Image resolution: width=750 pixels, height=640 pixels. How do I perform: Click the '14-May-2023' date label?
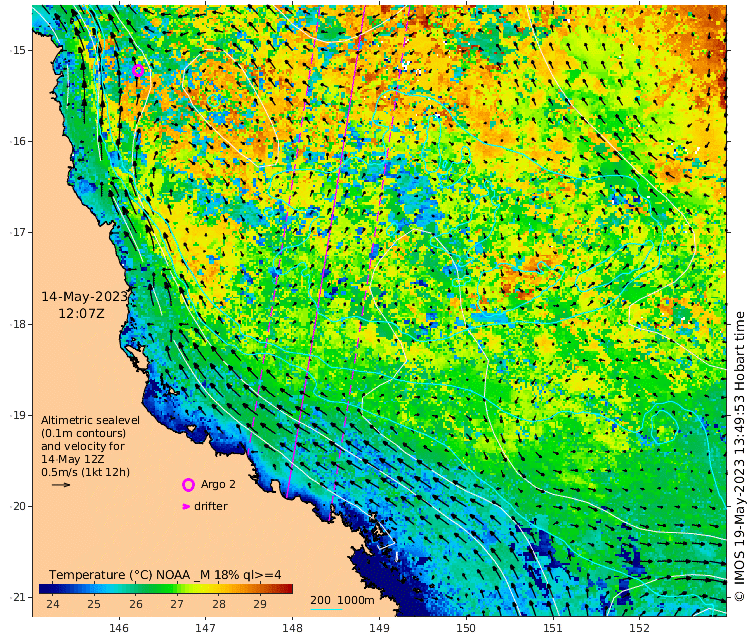(x=84, y=297)
